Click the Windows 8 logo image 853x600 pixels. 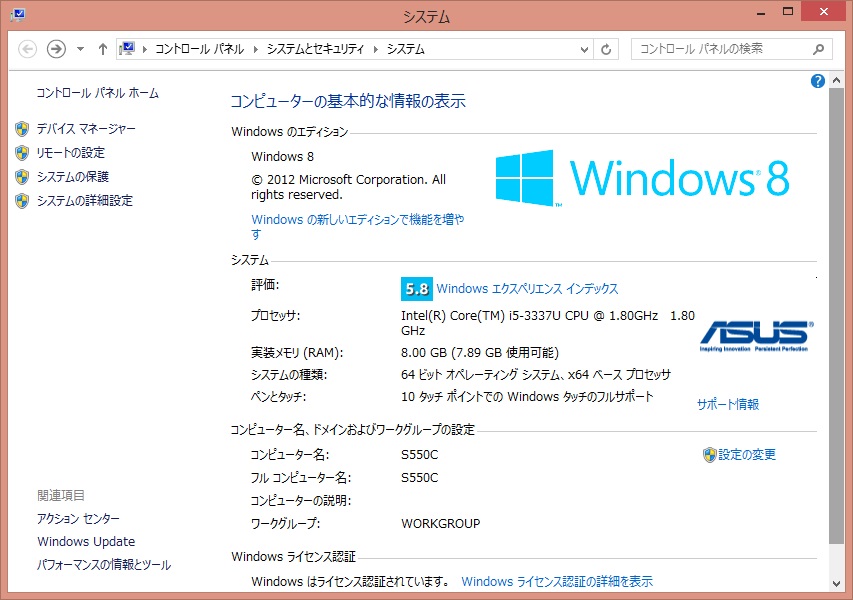642,178
